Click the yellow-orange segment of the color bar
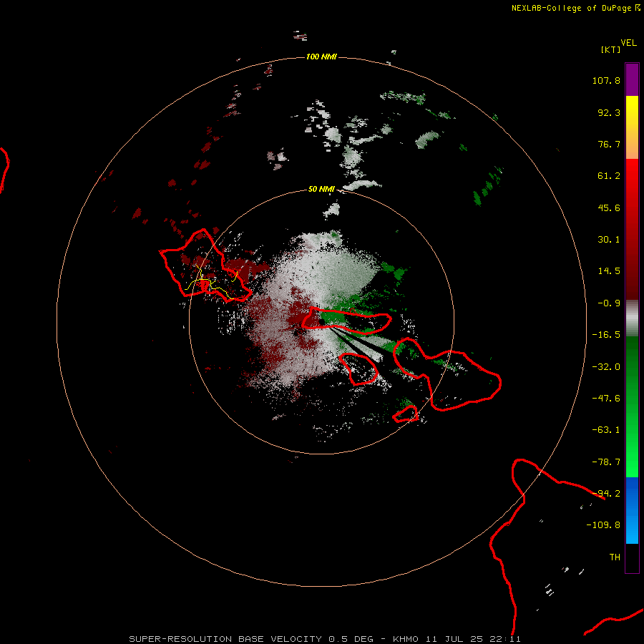This screenshot has height=644, width=644. (x=632, y=127)
